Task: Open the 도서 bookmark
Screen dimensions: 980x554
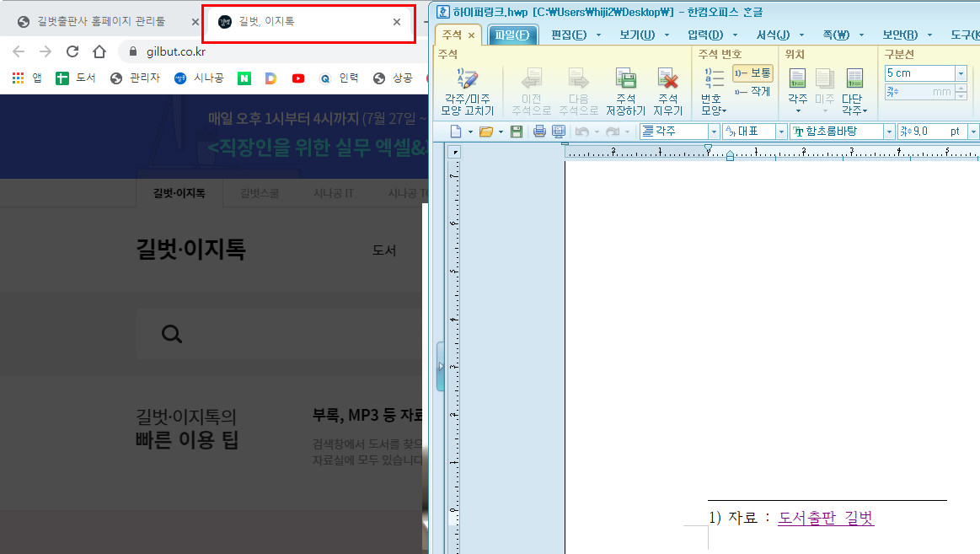Action: click(76, 78)
